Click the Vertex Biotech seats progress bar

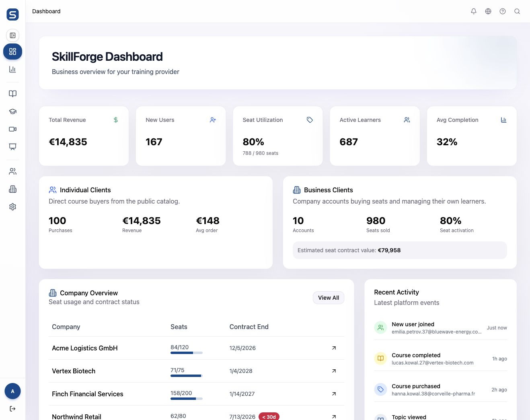pos(187,376)
